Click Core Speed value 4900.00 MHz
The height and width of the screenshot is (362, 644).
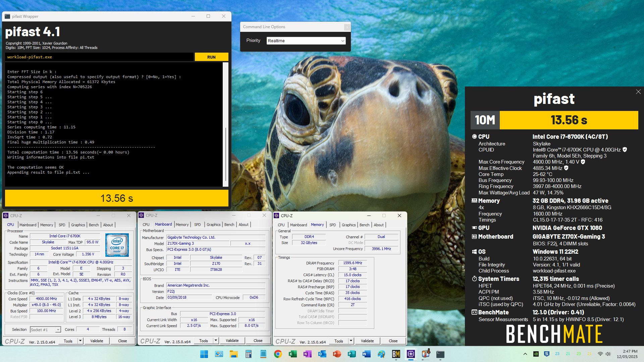tap(46, 299)
